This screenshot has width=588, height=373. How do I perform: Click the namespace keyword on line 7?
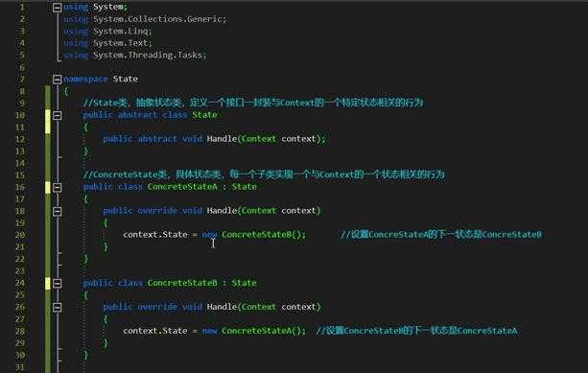tap(85, 79)
